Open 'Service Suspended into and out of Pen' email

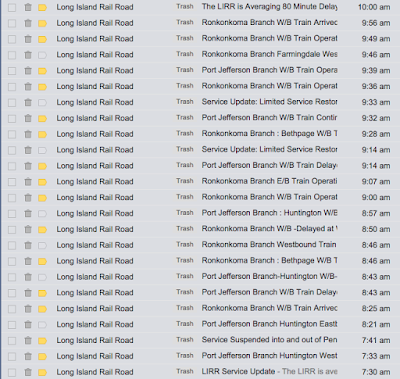(x=269, y=340)
